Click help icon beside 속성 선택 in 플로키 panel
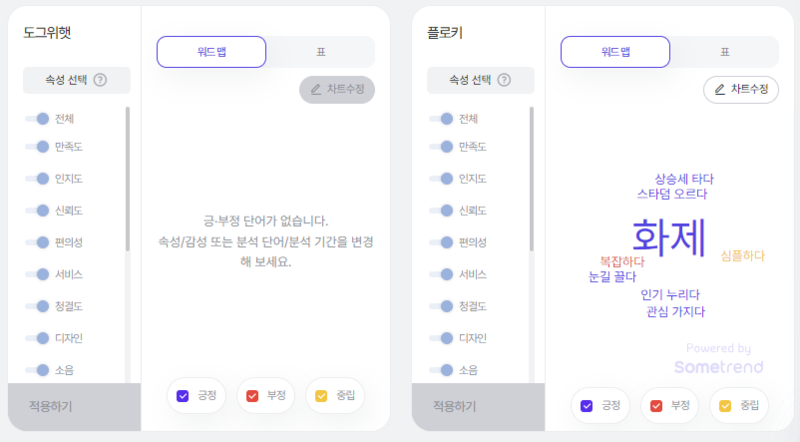Screen dimensions: 800x442 coord(504,80)
